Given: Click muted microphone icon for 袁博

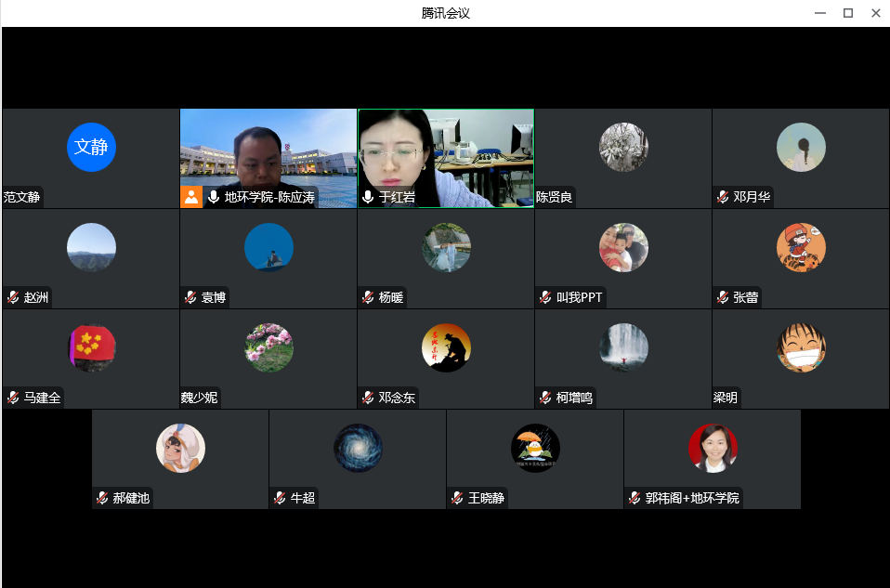Looking at the screenshot, I should [x=190, y=297].
